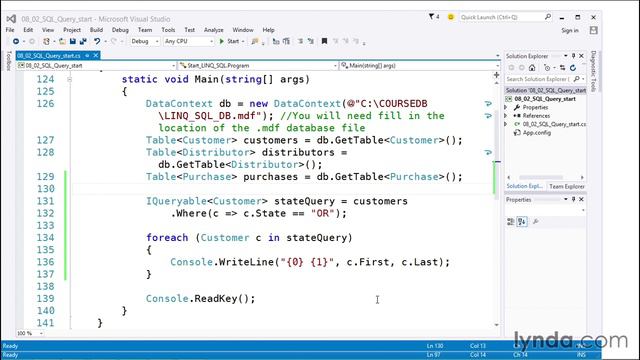
Task: Click the Decrease Indent toolbar icon
Action: click(300, 41)
